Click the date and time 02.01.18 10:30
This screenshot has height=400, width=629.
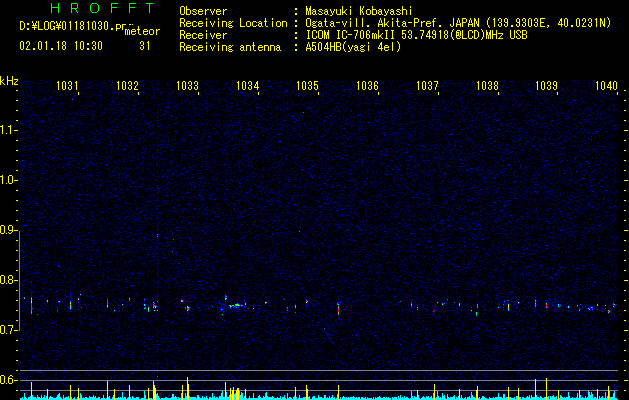tap(61, 46)
